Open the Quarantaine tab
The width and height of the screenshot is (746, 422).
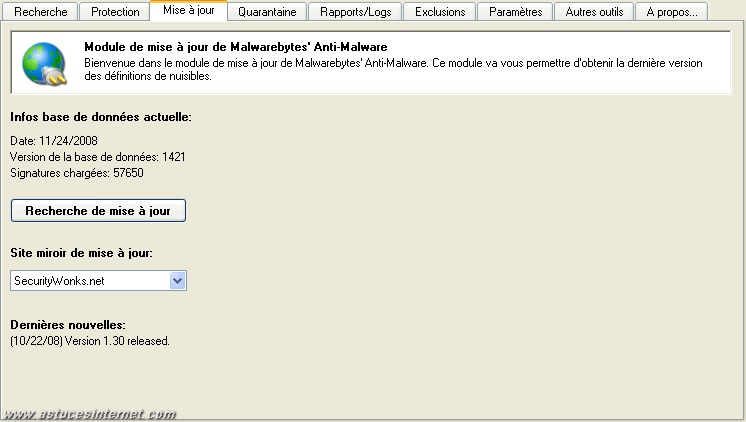[x=267, y=12]
